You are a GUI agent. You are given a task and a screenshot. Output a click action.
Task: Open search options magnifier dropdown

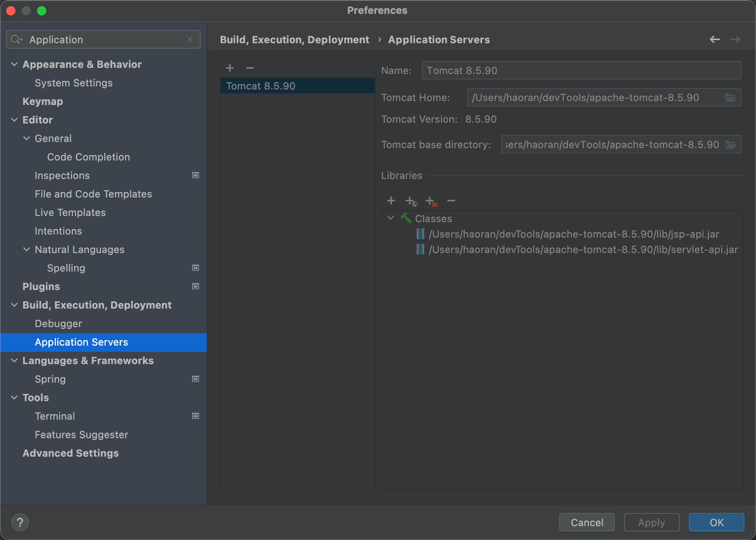17,39
